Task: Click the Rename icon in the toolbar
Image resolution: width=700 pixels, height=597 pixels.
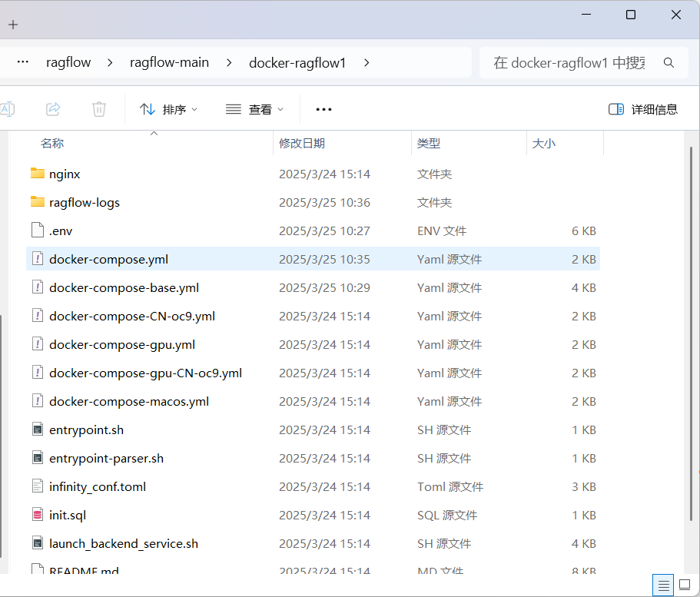Action: click(8, 108)
